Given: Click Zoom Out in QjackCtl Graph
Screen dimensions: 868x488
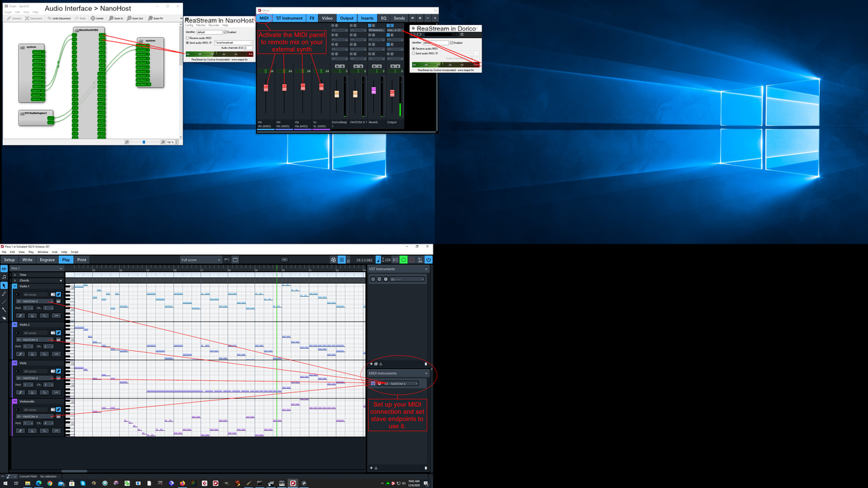Looking at the screenshot, I should pyautogui.click(x=136, y=18).
